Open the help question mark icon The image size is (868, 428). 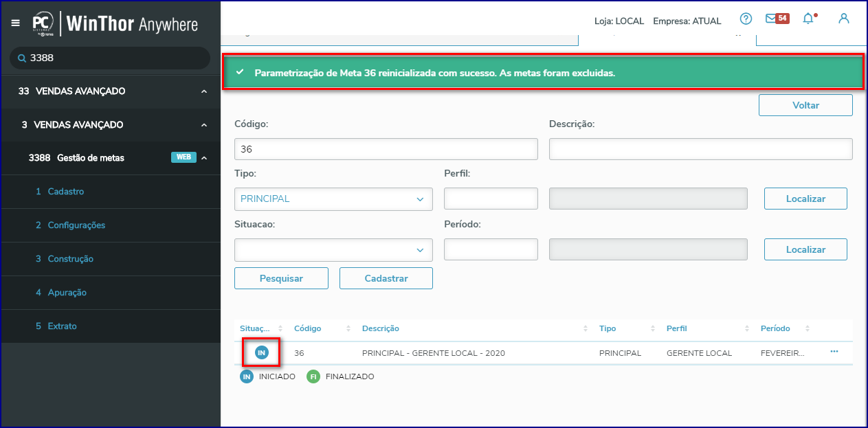point(746,19)
